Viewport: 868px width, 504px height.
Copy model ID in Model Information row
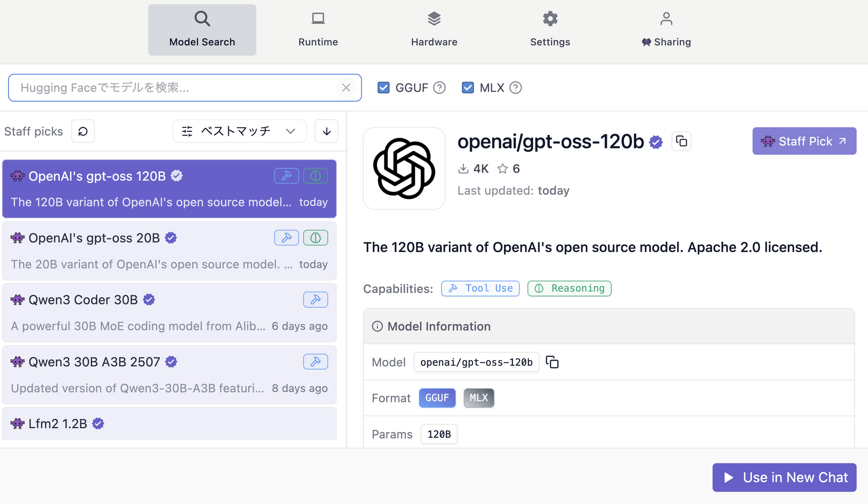552,362
